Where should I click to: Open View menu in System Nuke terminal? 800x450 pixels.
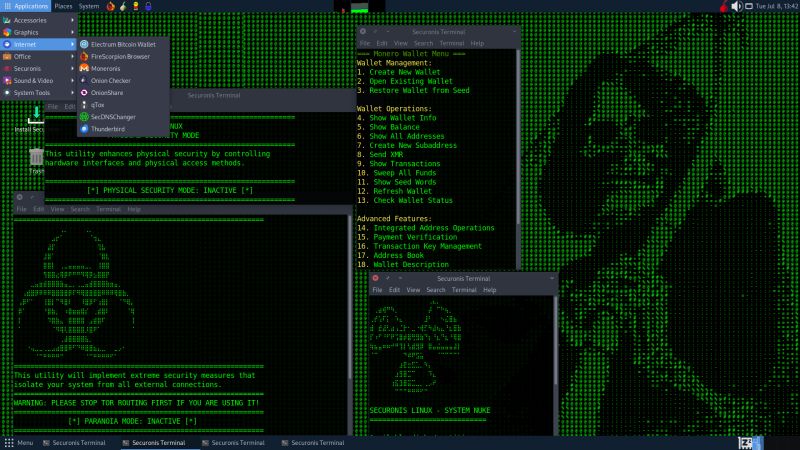click(x=413, y=290)
